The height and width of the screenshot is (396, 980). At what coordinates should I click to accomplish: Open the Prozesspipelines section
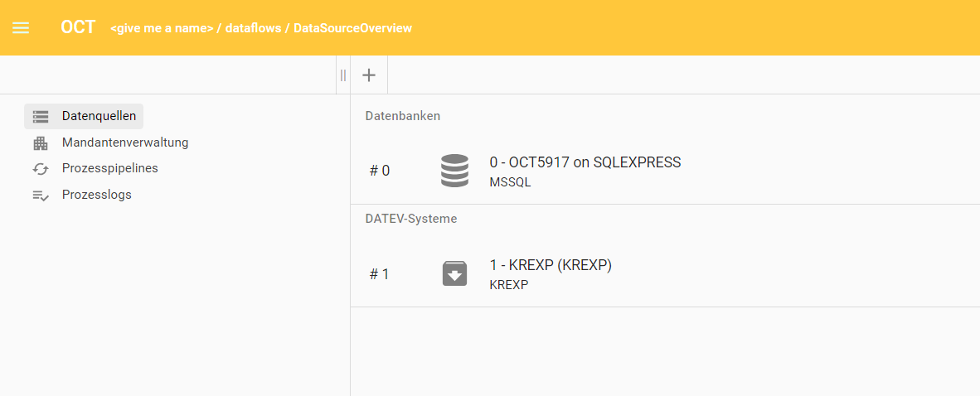tap(109, 168)
